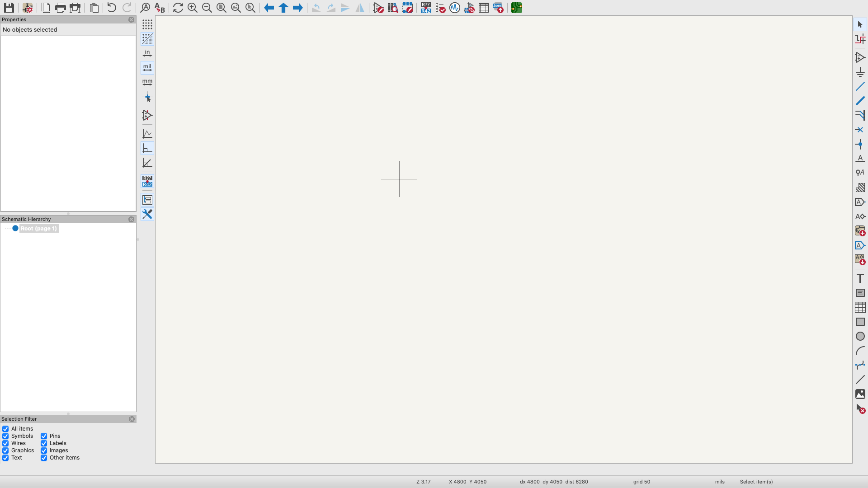
Task: Toggle the Schematic Hierarchy navigator panel button
Action: tap(147, 200)
